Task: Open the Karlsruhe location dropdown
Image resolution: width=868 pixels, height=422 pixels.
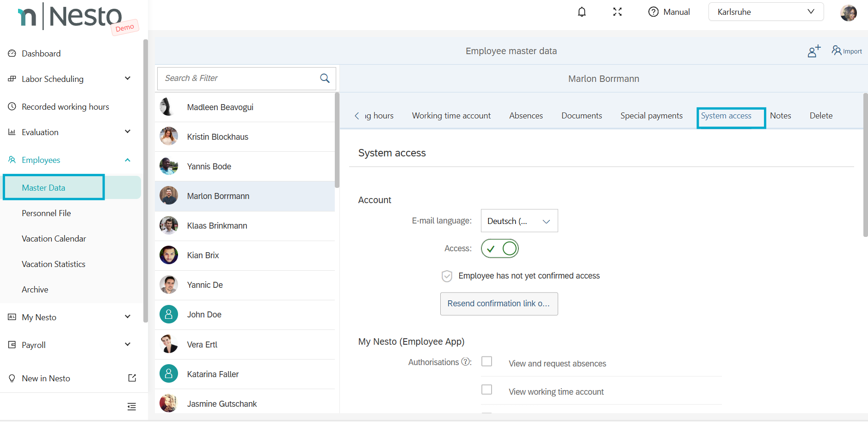Action: [x=765, y=12]
